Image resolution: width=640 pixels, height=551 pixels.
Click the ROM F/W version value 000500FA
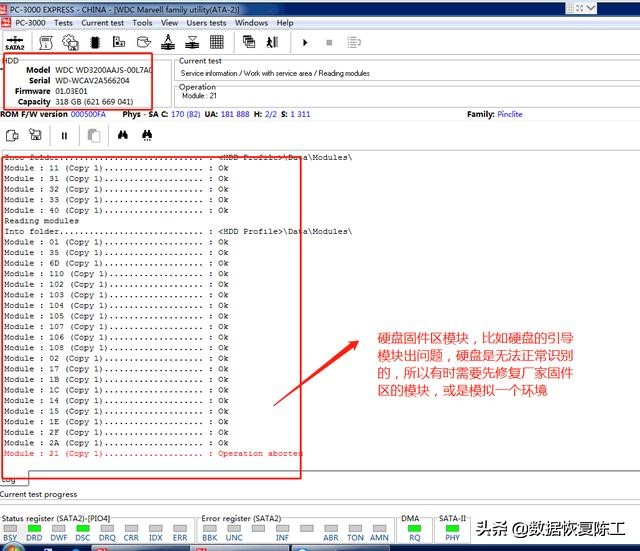click(x=88, y=114)
